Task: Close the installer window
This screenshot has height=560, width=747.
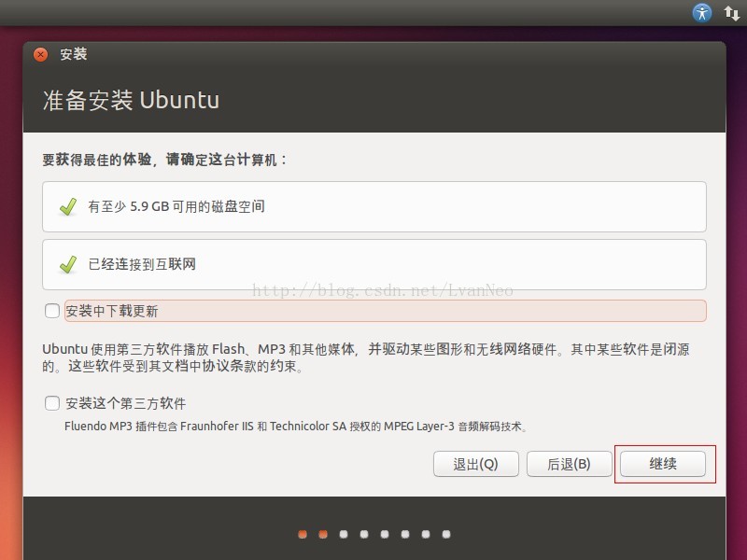Action: 41,54
